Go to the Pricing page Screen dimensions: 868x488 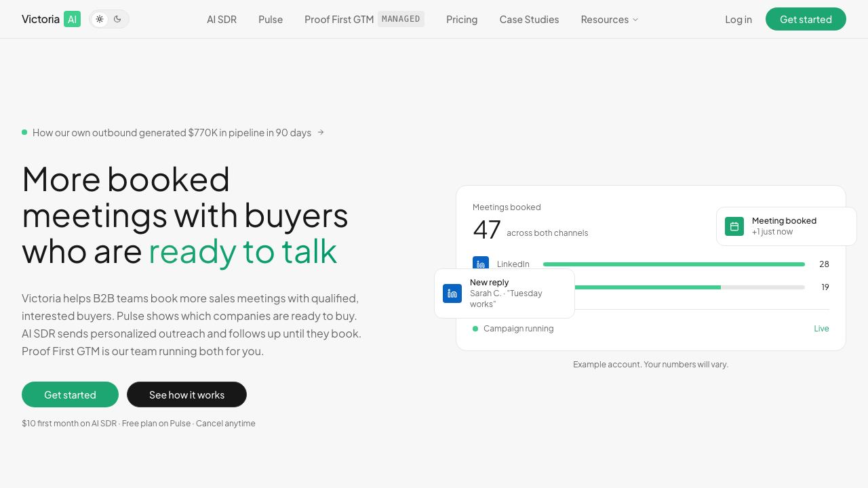(x=462, y=19)
